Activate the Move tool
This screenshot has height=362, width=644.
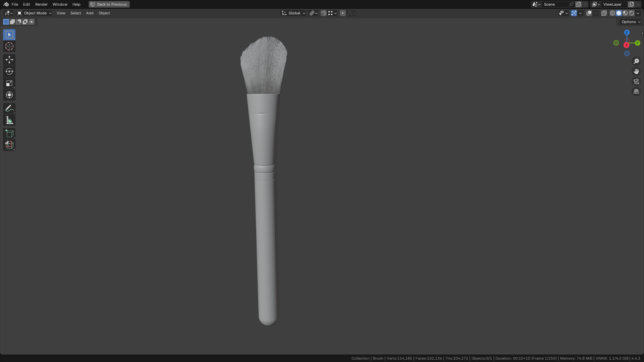tap(9, 60)
